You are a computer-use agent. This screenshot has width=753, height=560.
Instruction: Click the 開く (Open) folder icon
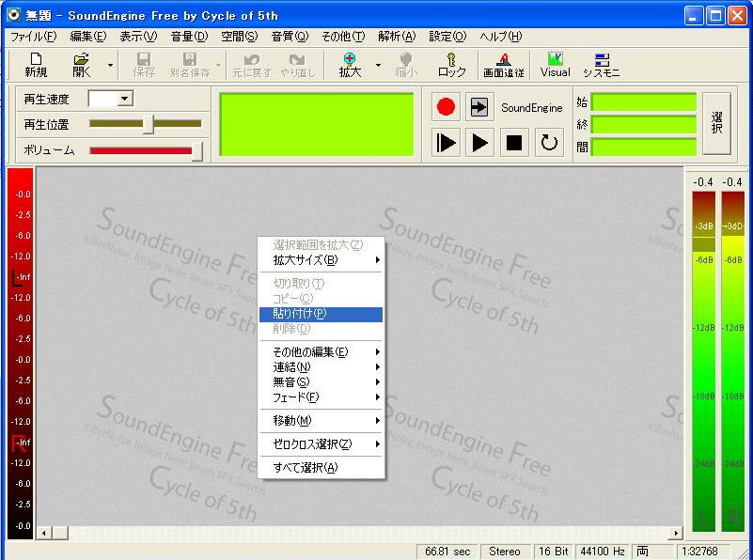[x=81, y=65]
